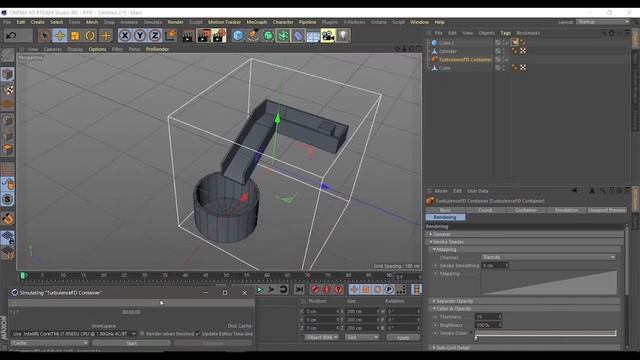Viewport: 640px width, 360px height.
Task: Select the Texture mode icon in left palette
Action: coord(7,90)
